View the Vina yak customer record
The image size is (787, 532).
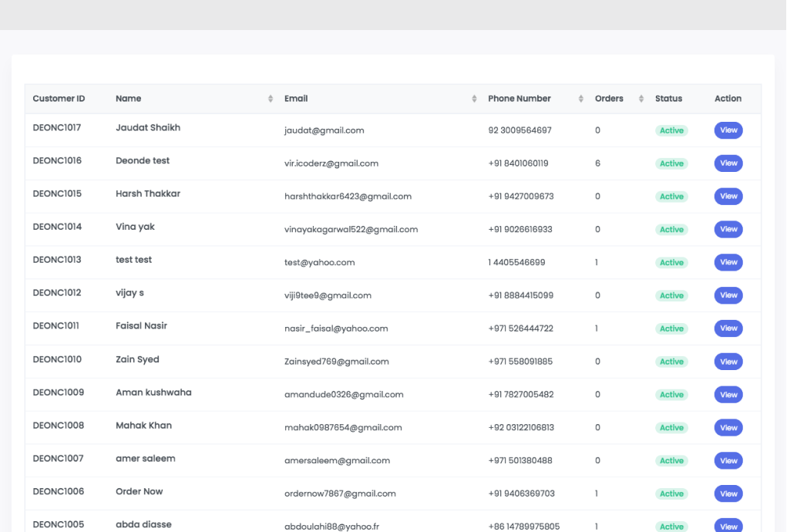[x=728, y=229]
